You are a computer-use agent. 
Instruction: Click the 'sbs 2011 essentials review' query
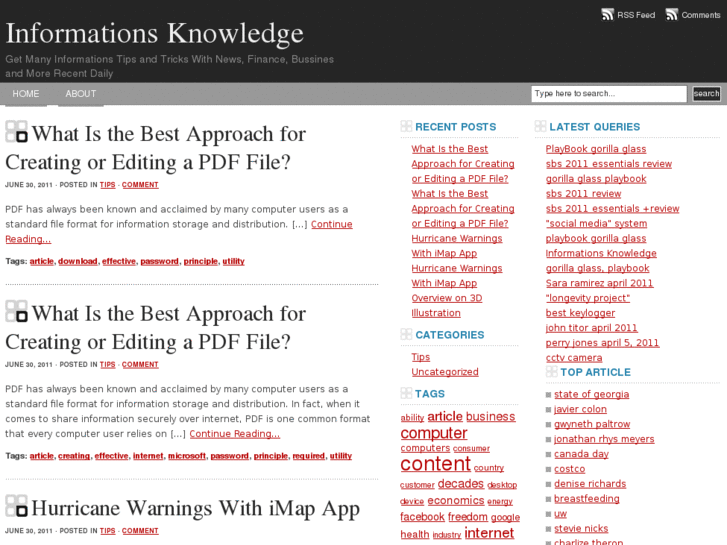pyautogui.click(x=609, y=164)
